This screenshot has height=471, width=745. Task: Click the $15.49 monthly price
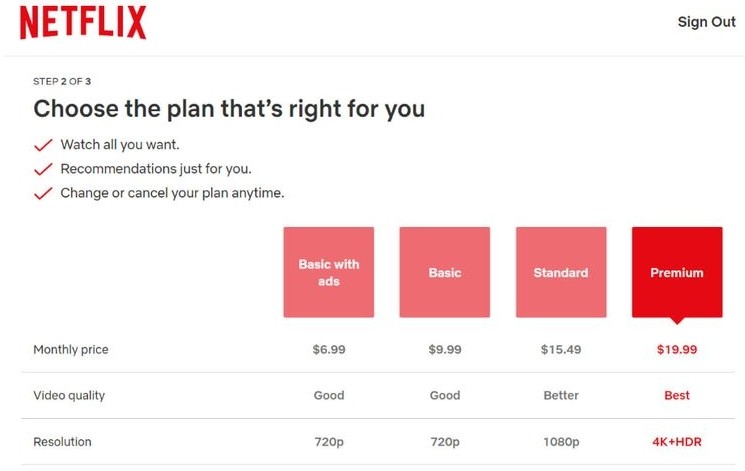pyautogui.click(x=561, y=349)
